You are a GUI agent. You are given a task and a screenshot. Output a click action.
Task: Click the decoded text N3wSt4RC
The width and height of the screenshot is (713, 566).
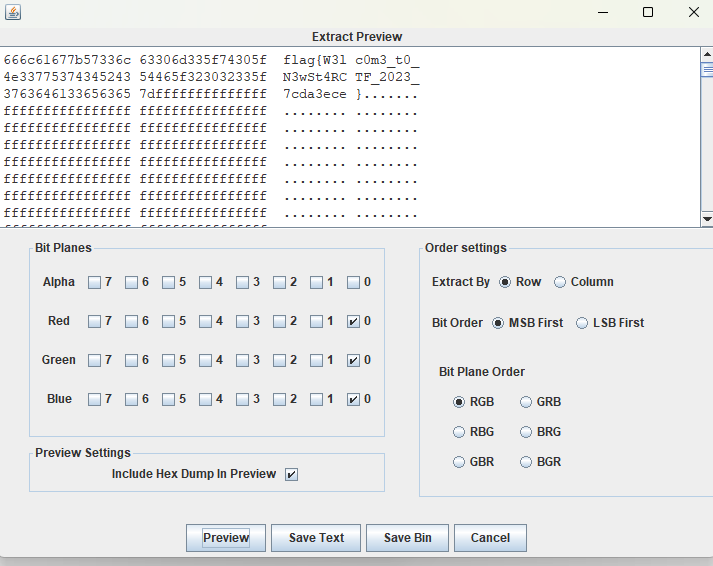(315, 77)
